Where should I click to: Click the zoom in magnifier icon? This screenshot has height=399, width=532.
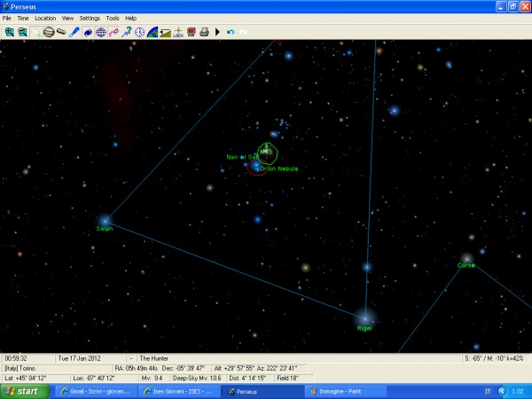[x=9, y=32]
